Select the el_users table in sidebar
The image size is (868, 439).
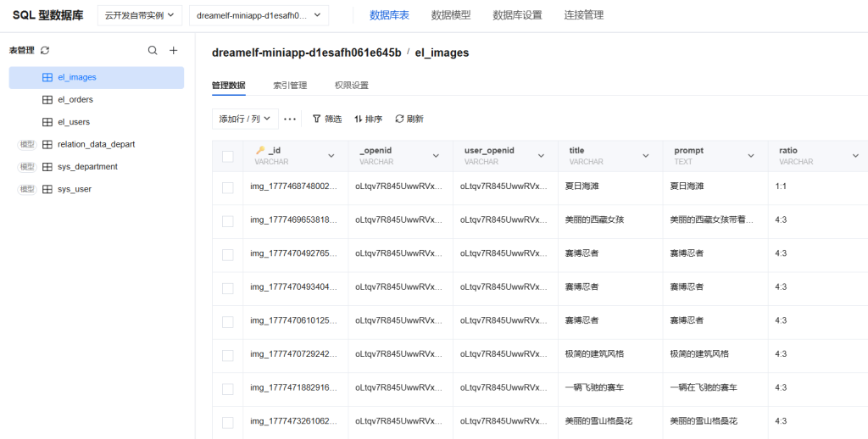74,122
